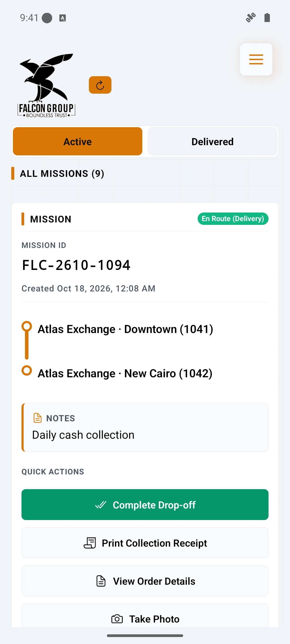This screenshot has height=644, width=290.
Task: Tap the satellite status icon
Action: tap(251, 18)
